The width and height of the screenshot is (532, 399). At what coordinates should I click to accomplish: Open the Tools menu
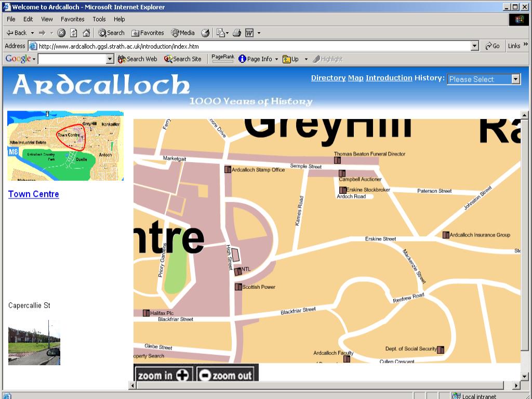(99, 19)
